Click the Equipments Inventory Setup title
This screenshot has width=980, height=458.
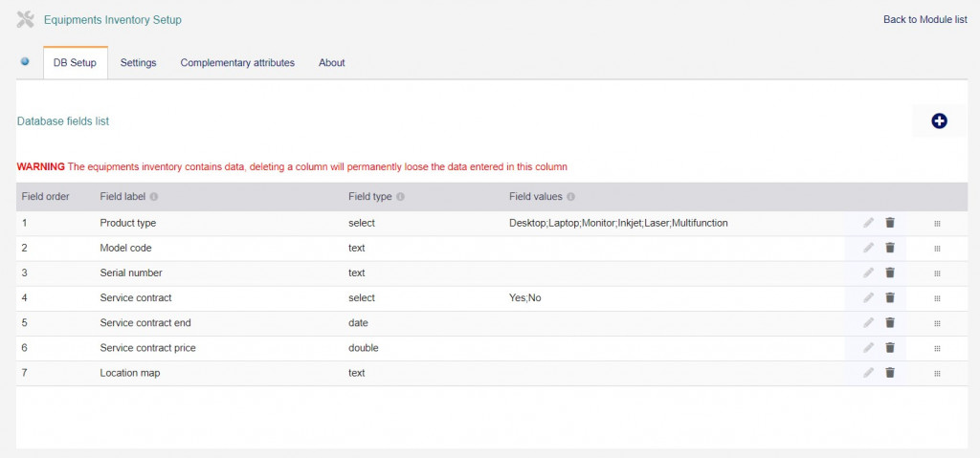(x=113, y=20)
